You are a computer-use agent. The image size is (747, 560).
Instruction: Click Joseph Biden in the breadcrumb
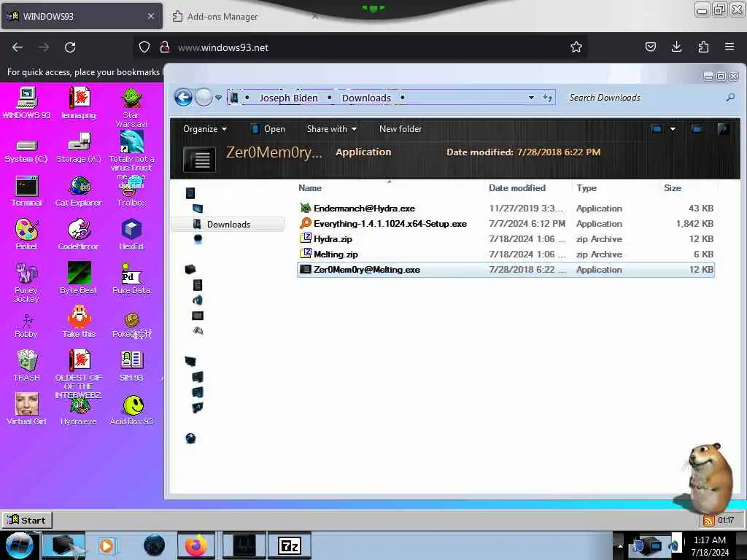point(288,98)
